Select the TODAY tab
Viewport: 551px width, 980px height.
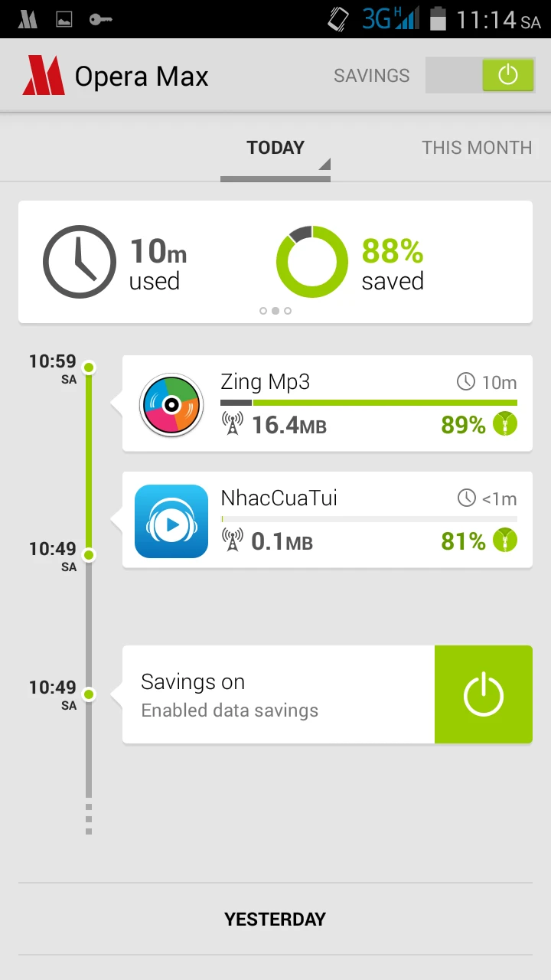[x=275, y=148]
